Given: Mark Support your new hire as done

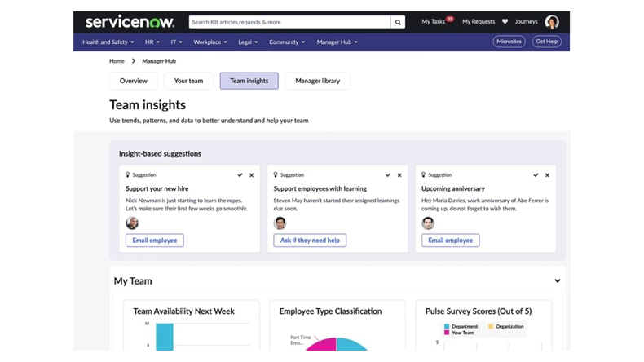Looking at the screenshot, I should 240,174.
